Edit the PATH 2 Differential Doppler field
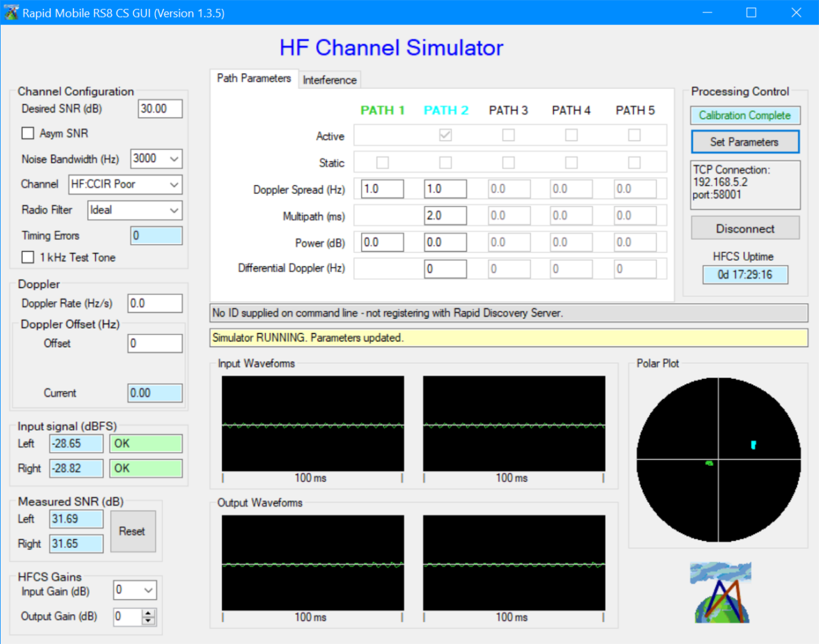 [445, 268]
